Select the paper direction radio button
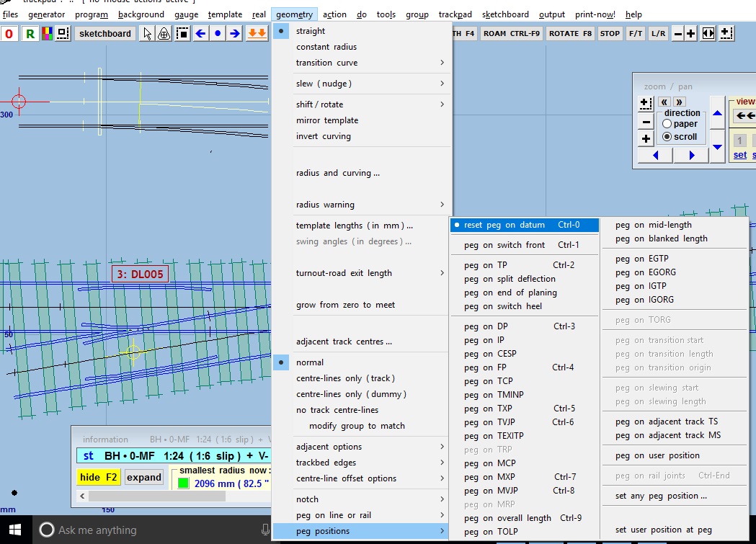Viewport: 756px width, 544px height. click(667, 124)
